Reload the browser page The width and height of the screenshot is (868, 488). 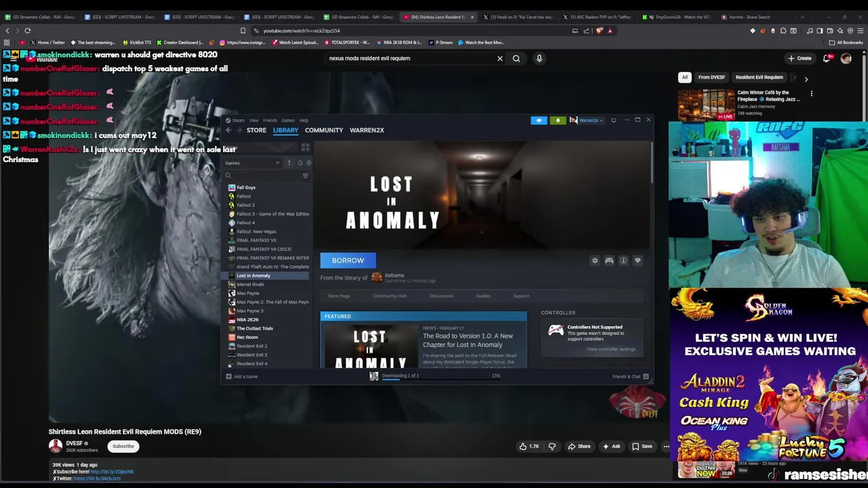point(27,30)
